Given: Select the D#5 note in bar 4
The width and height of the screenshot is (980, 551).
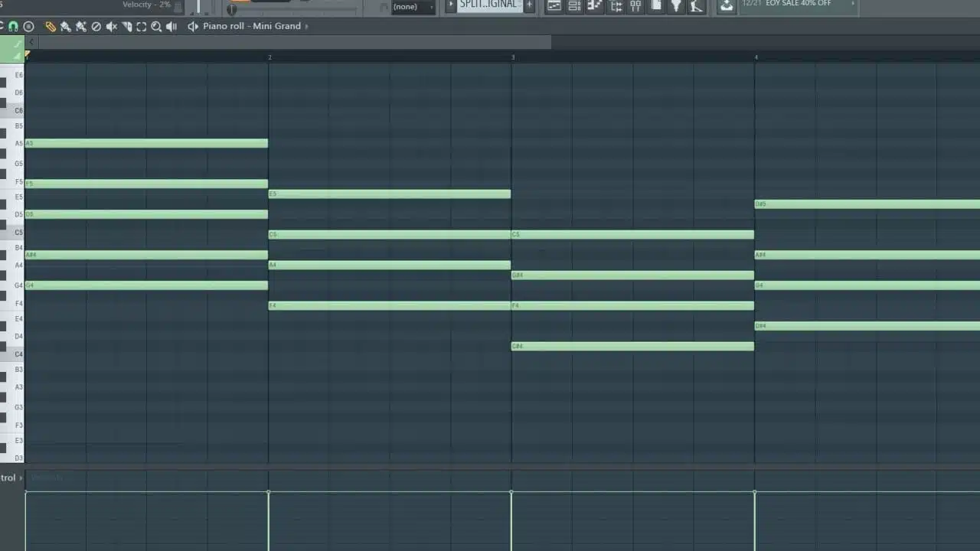Looking at the screenshot, I should point(867,204).
